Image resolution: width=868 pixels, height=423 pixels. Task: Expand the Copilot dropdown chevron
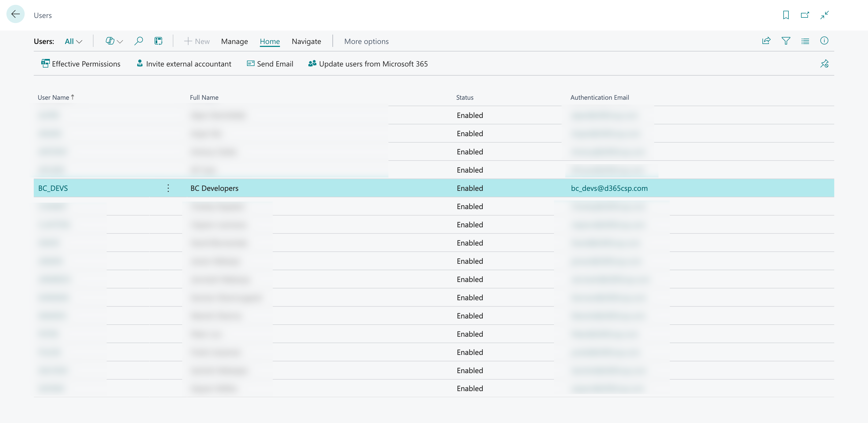click(x=120, y=42)
